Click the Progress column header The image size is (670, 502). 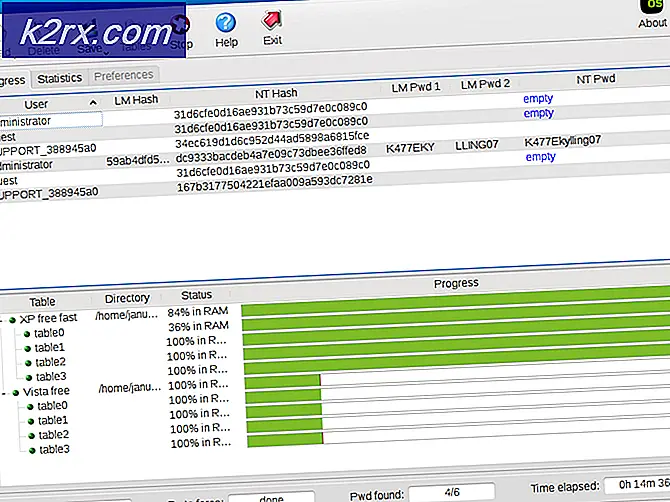456,284
